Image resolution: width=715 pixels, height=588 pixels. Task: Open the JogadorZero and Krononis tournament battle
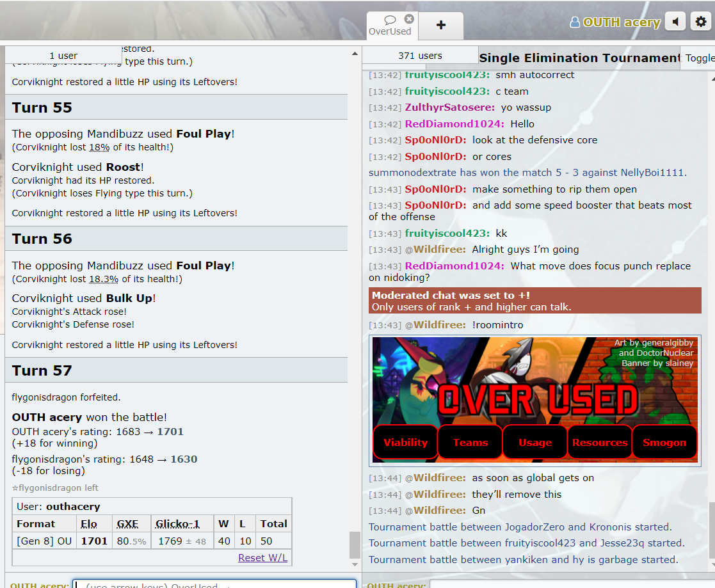coord(520,527)
